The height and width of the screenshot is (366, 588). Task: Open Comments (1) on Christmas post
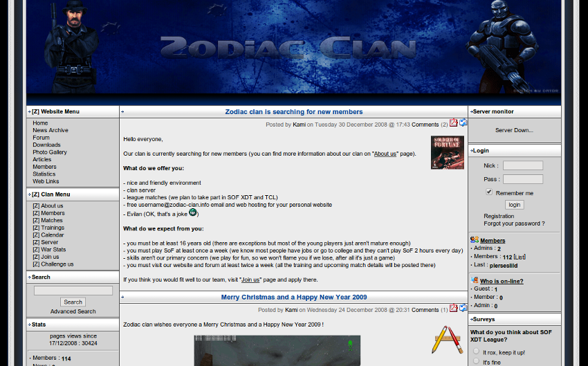pyautogui.click(x=425, y=310)
